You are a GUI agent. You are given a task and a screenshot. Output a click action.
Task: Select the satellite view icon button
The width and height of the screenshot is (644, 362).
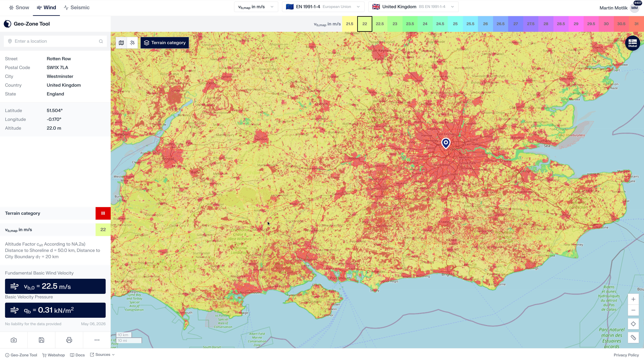tap(132, 43)
